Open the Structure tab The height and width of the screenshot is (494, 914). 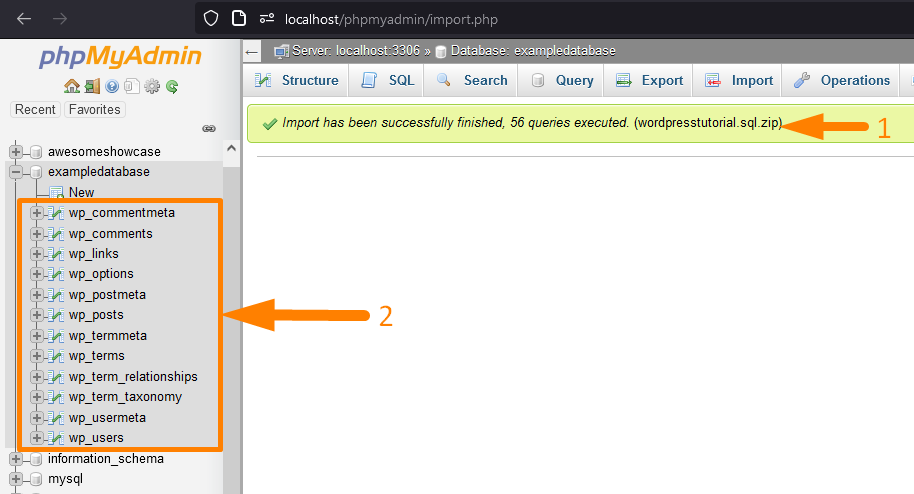tap(296, 80)
